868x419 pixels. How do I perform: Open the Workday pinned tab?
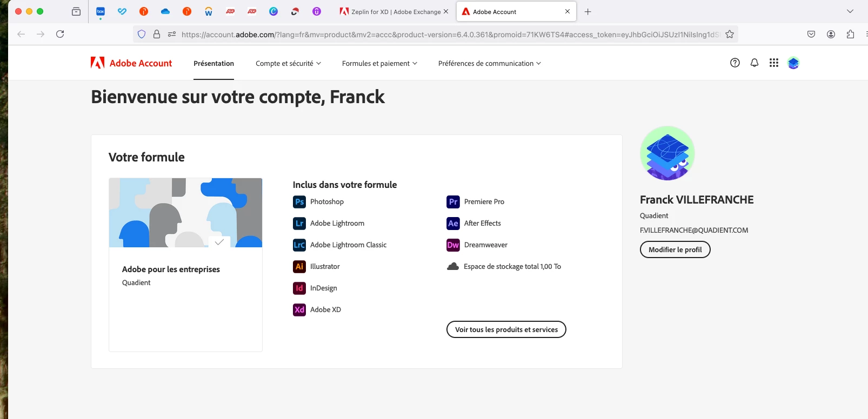tap(209, 11)
